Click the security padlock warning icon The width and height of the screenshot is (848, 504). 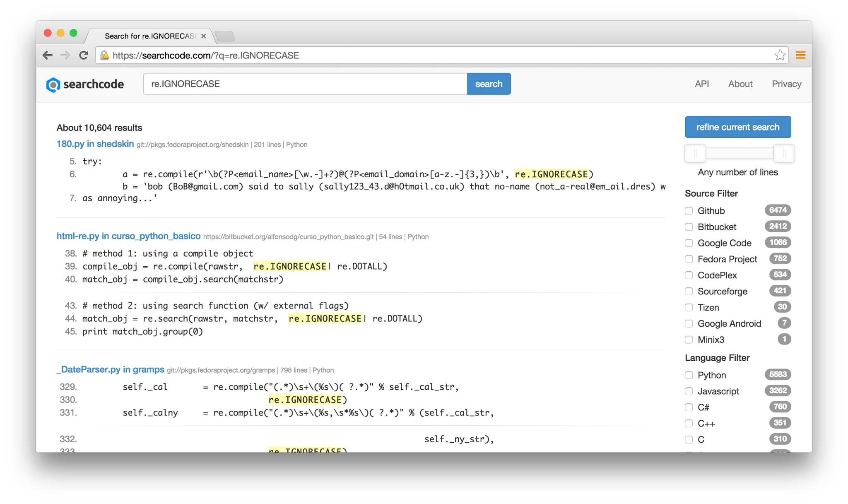point(105,55)
